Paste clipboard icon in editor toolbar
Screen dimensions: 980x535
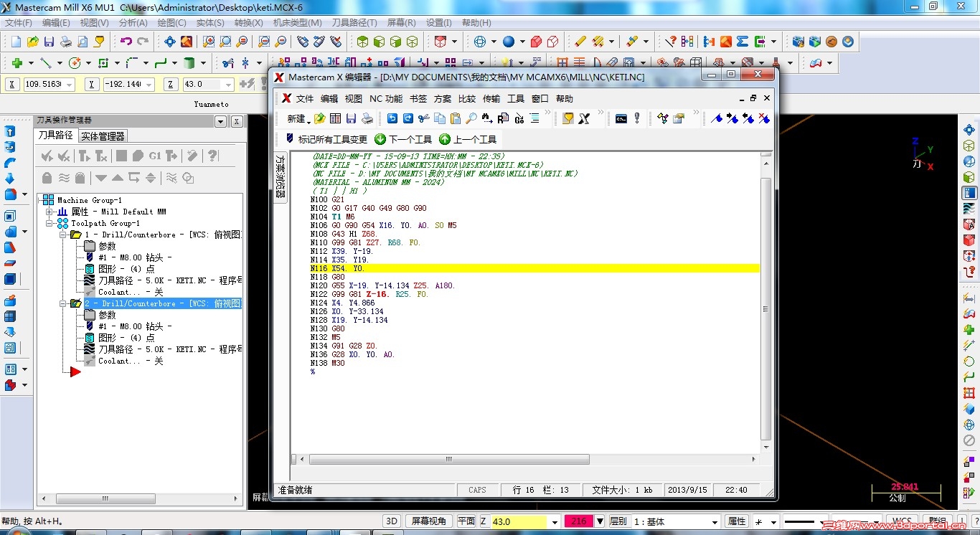point(455,118)
